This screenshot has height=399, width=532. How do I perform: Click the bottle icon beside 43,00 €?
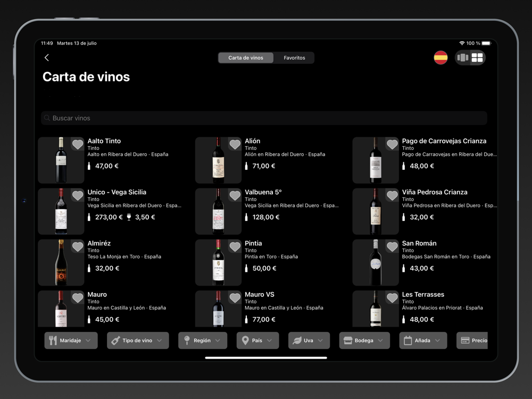pyautogui.click(x=403, y=268)
